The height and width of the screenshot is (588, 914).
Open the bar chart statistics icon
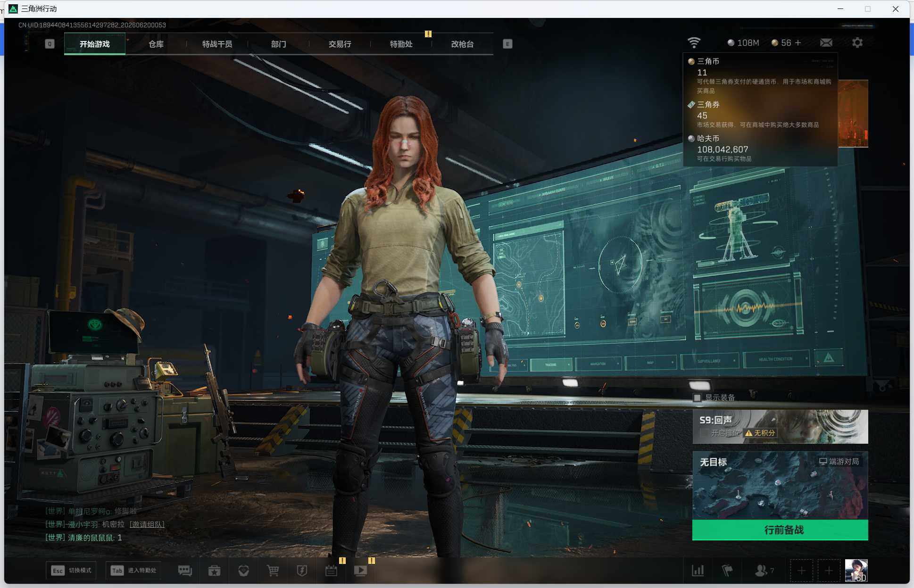pyautogui.click(x=698, y=571)
